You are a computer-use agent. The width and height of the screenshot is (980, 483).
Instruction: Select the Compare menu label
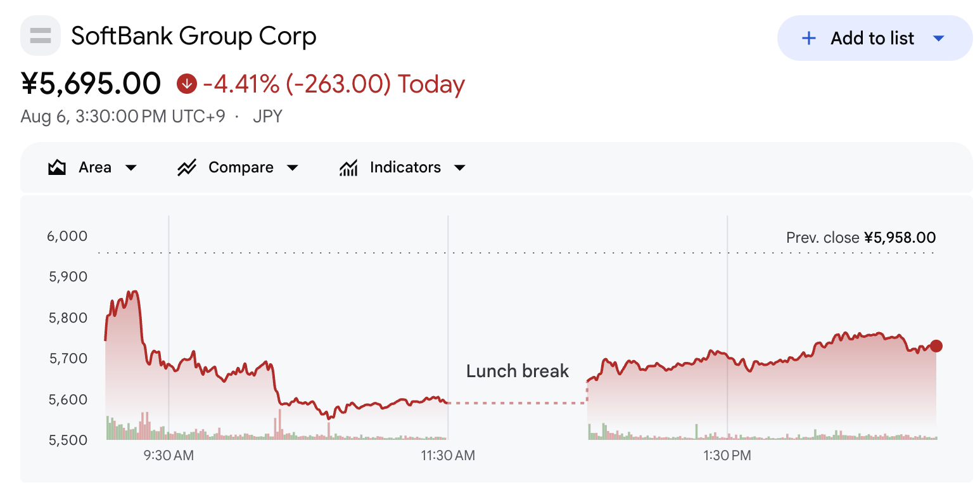pos(241,167)
